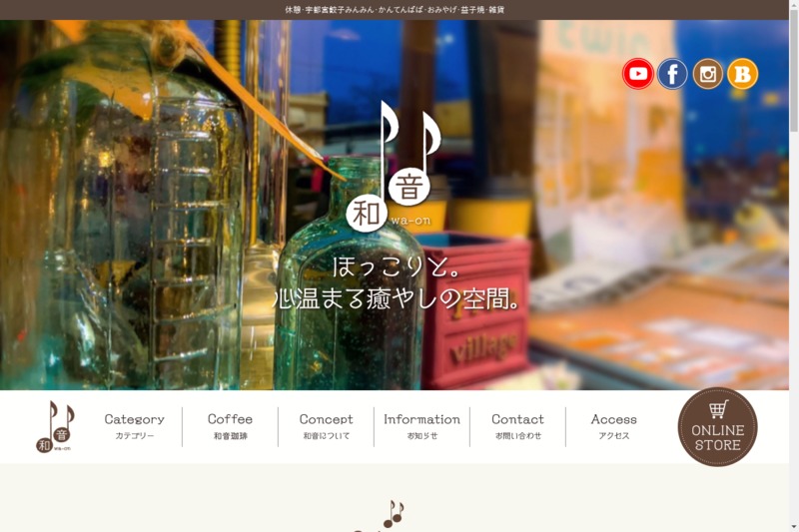Open the Coffee 和音珈琲 menu item

click(231, 426)
